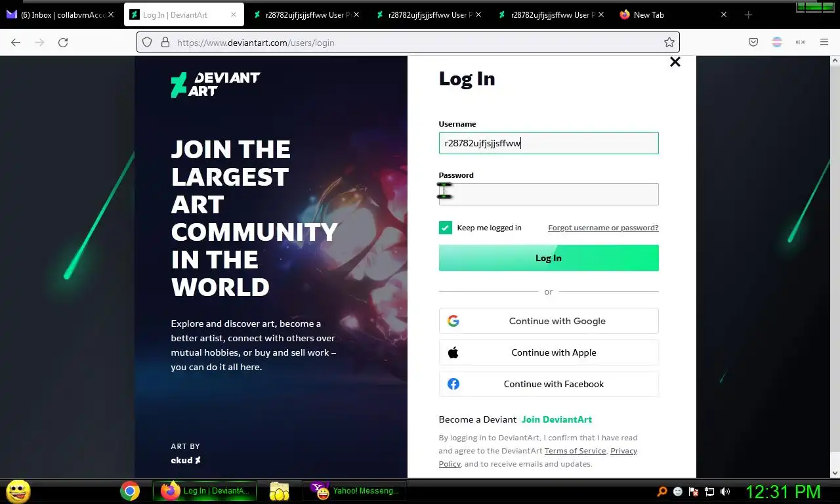Click the flag security tray icon

pyautogui.click(x=694, y=492)
